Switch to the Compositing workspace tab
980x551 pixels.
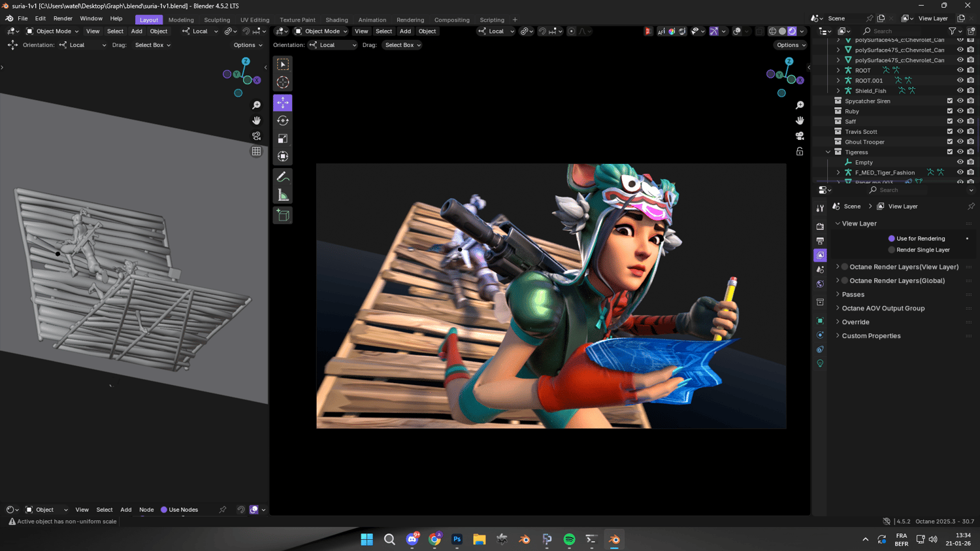tap(452, 20)
